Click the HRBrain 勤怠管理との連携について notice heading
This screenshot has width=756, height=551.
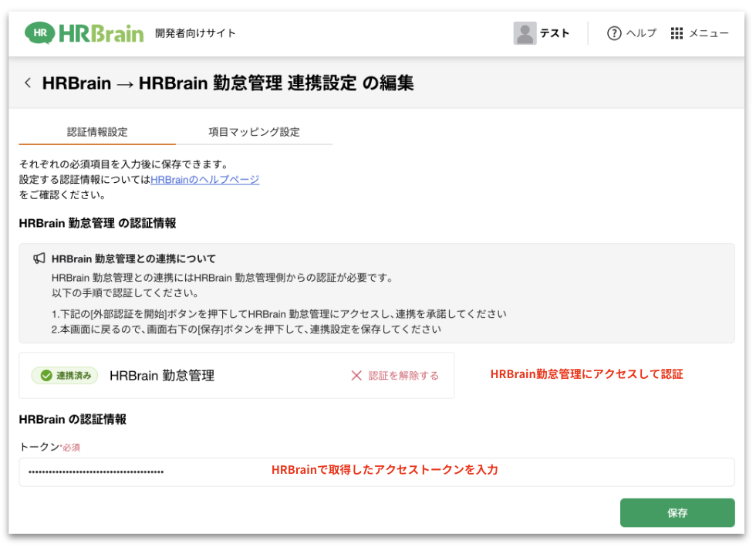(133, 259)
